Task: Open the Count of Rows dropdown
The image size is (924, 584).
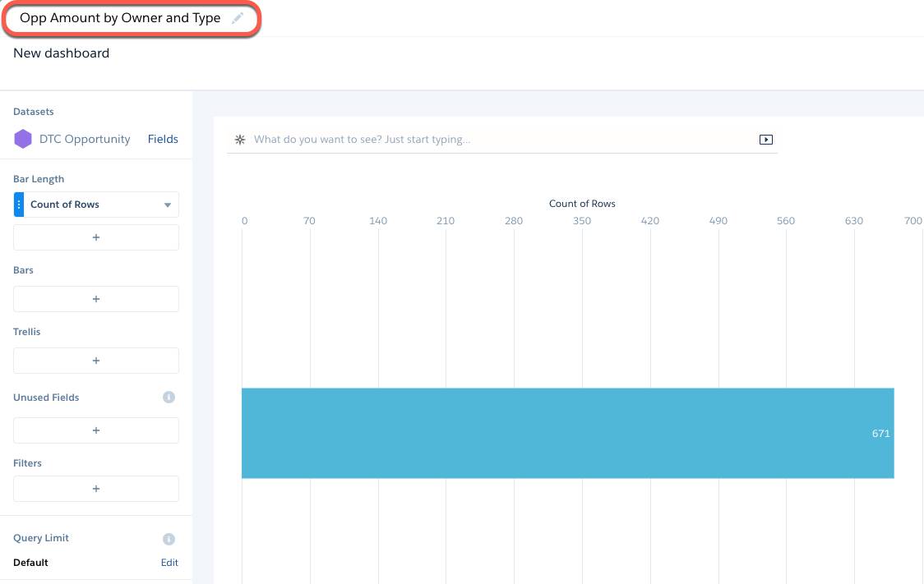Action: pyautogui.click(x=168, y=204)
